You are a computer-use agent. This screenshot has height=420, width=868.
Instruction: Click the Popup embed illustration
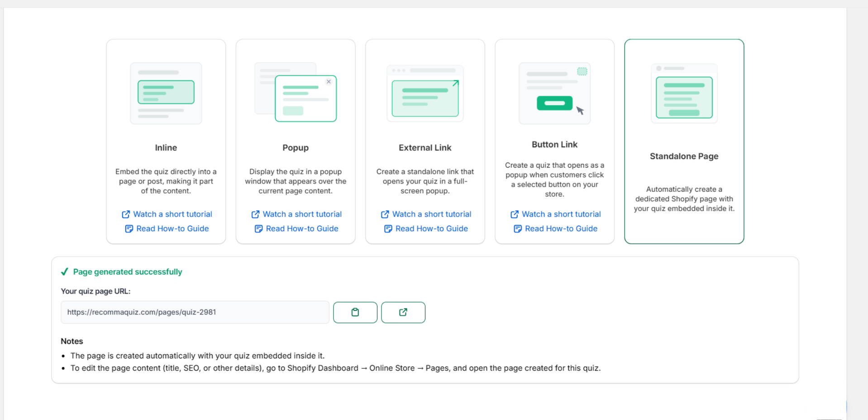click(x=296, y=93)
